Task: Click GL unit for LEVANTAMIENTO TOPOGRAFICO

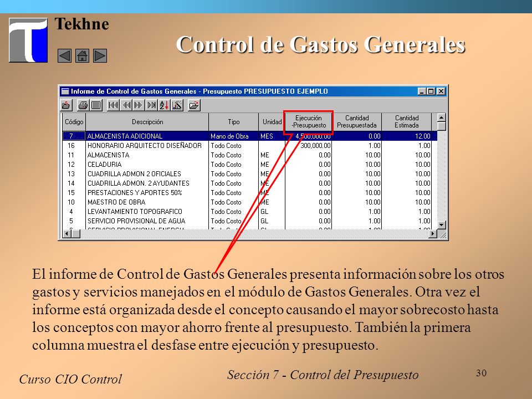Action: click(272, 211)
